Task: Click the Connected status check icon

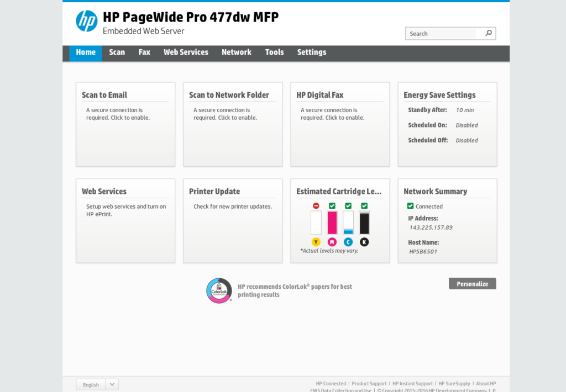Action: coord(411,206)
